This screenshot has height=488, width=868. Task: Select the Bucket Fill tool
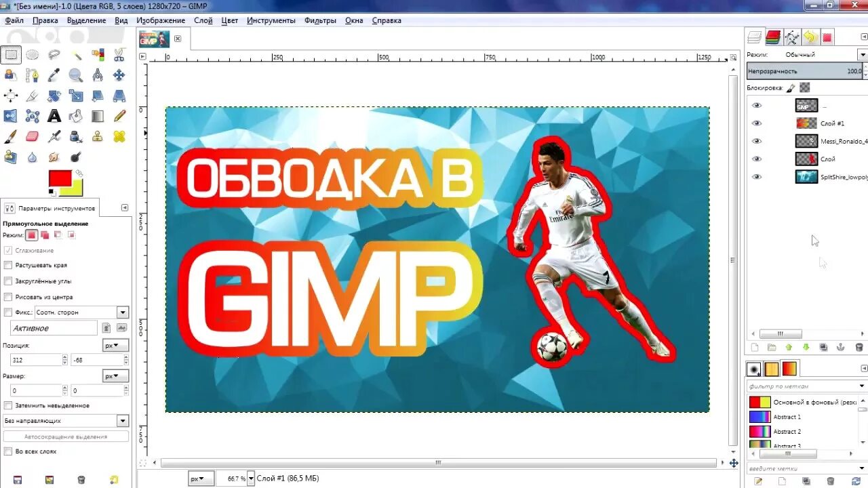76,116
